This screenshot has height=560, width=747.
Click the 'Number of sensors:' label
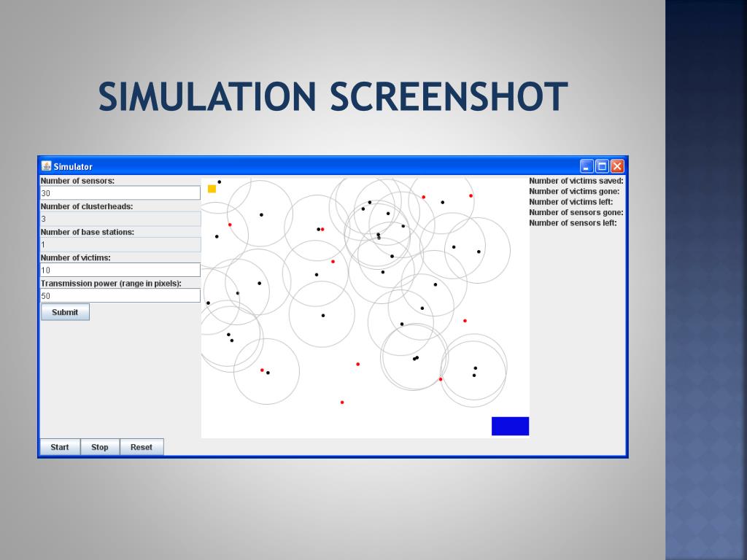point(77,181)
